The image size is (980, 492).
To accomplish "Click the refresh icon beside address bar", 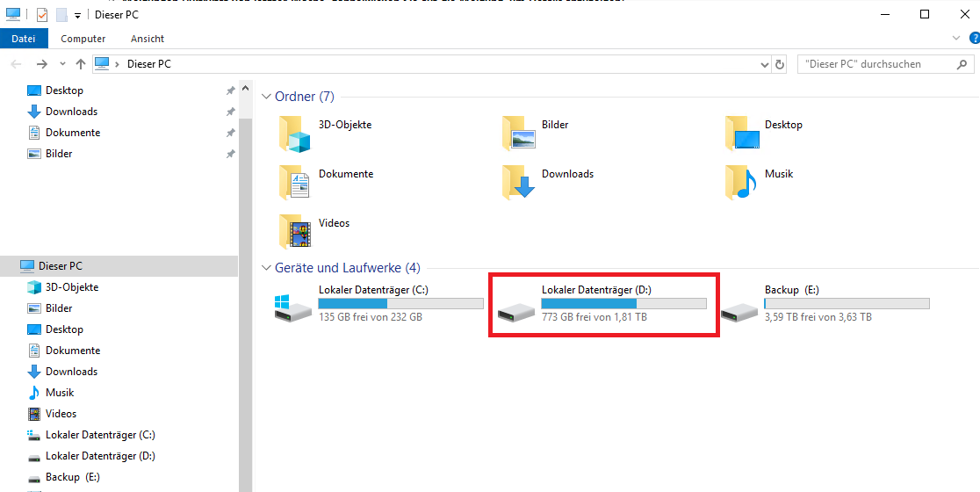I will click(780, 64).
